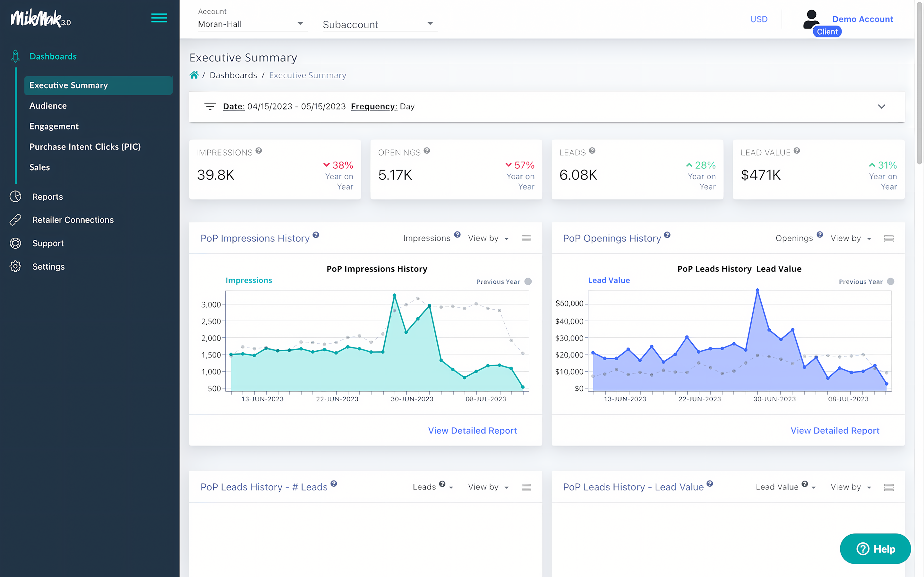Open the View by selector on Leads chart
Viewport: 924px width, 577px height.
click(488, 487)
